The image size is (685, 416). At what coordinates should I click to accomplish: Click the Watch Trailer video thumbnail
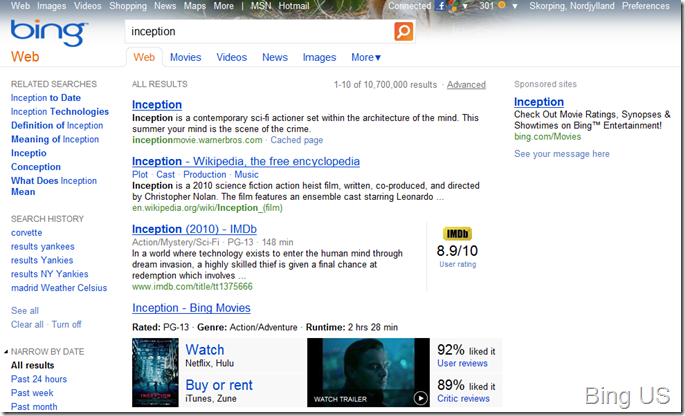[368, 372]
